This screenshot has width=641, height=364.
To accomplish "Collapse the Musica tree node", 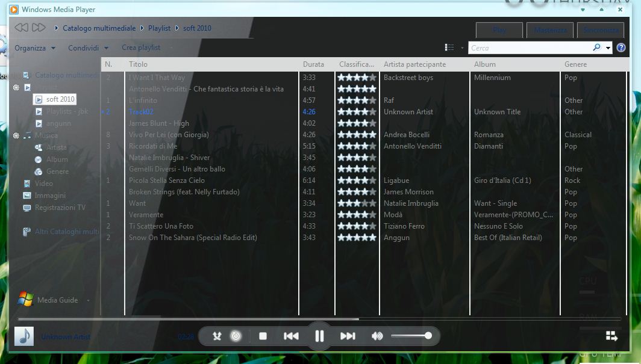I will click(x=16, y=135).
